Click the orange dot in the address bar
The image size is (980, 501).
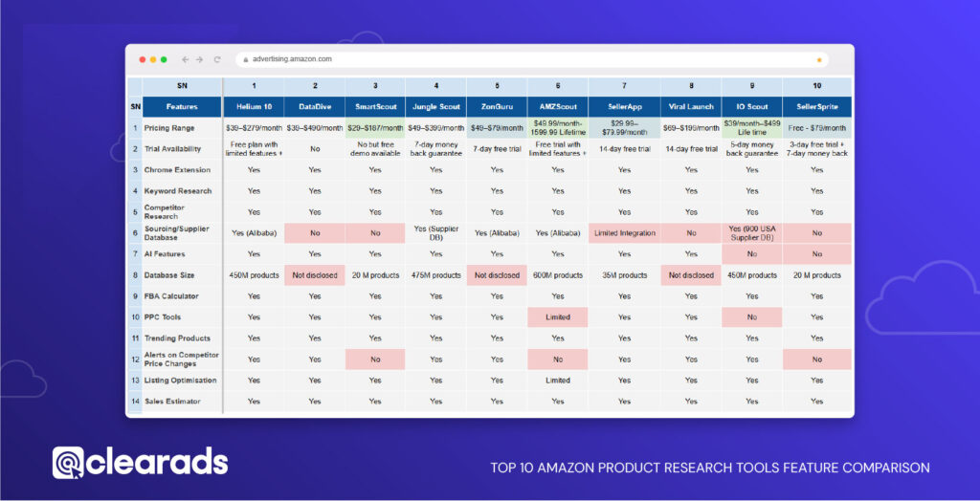[819, 60]
